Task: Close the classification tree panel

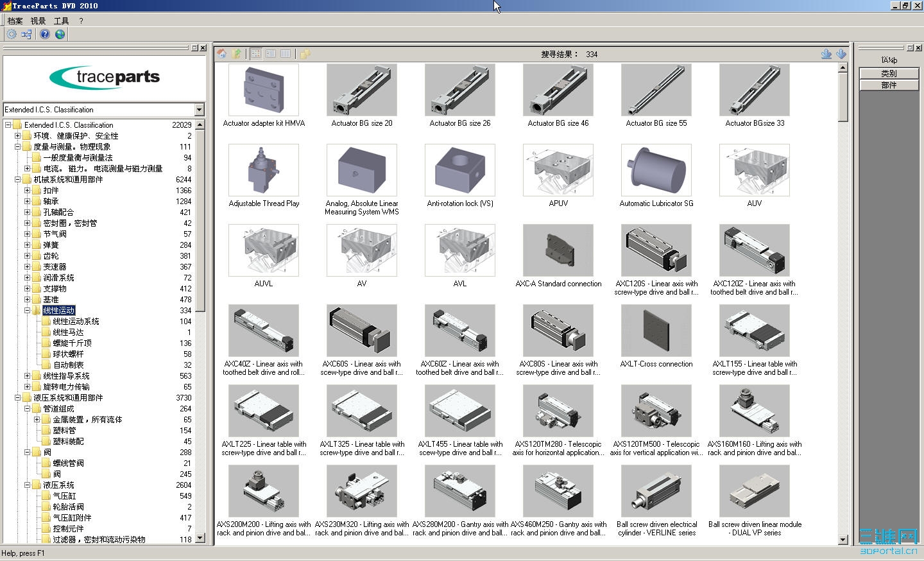Action: point(203,47)
